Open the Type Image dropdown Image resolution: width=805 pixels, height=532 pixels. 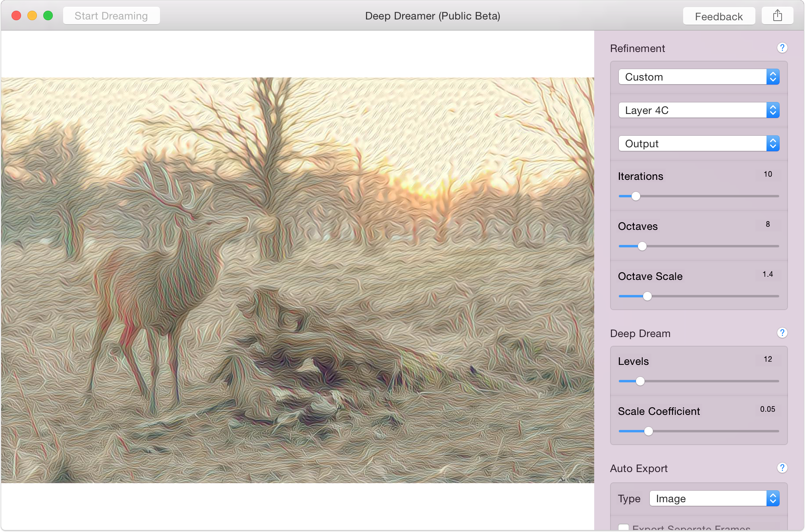pos(714,499)
